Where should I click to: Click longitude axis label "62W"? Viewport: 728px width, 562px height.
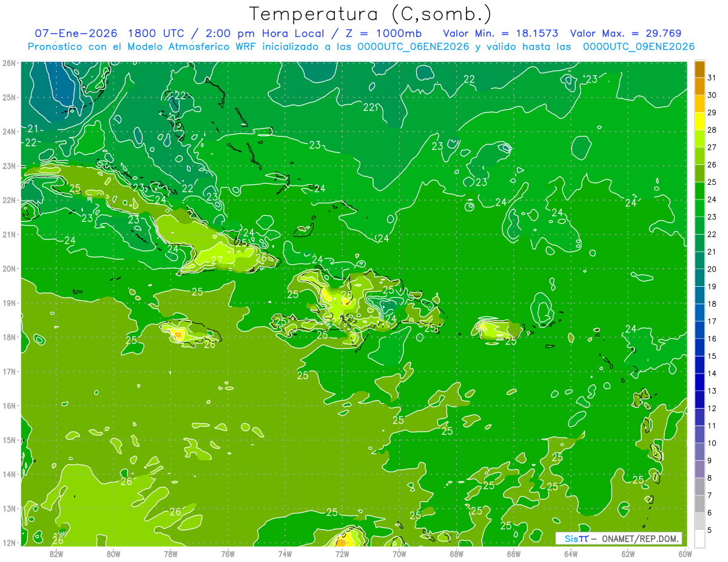click(x=628, y=554)
